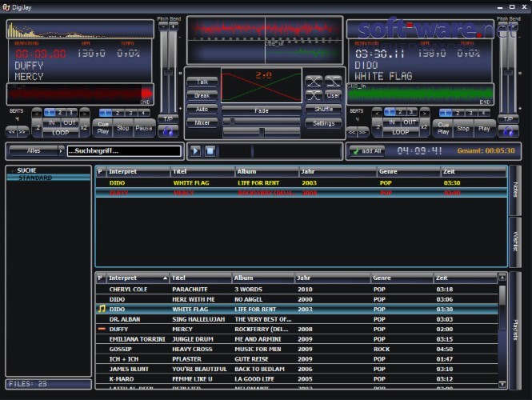Click the right deck Play button
This screenshot has height=400, width=532.
point(484,129)
